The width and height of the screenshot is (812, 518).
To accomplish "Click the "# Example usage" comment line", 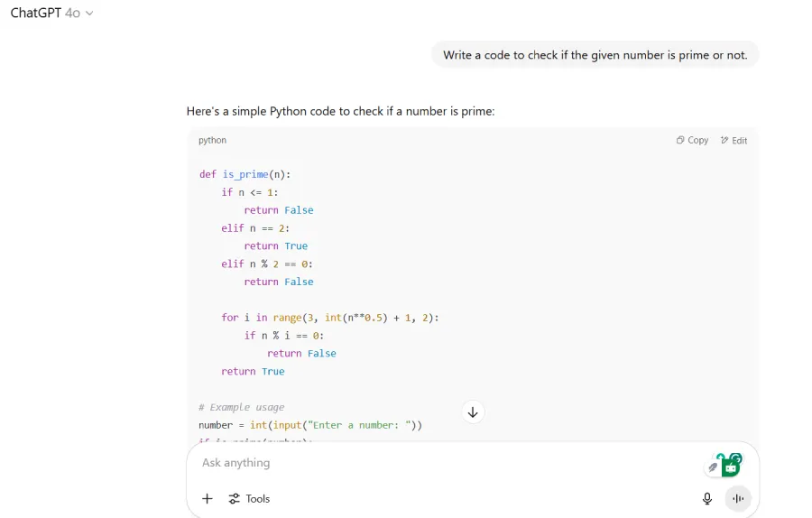I will click(242, 407).
